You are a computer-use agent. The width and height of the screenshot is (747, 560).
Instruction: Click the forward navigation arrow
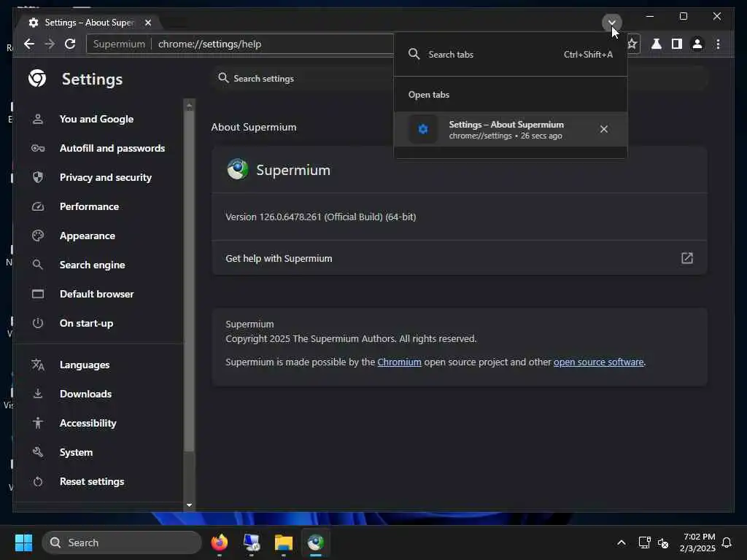50,44
